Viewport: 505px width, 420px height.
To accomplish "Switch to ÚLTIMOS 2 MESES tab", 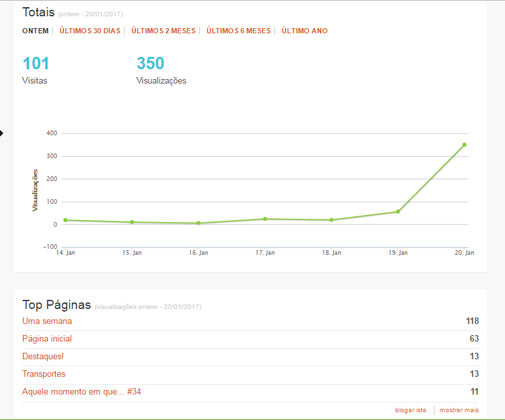I will [163, 31].
